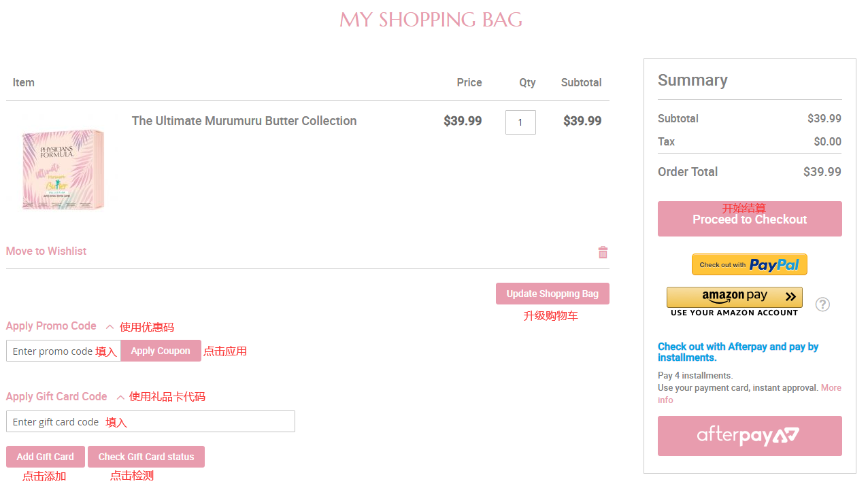Move the item to Wishlist
Viewport: 868px width, 490px height.
point(46,251)
